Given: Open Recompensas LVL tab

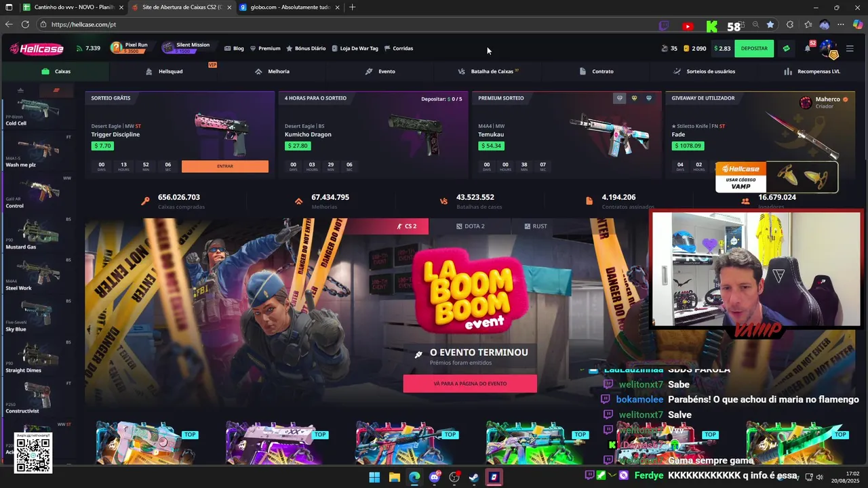Looking at the screenshot, I should (x=812, y=71).
